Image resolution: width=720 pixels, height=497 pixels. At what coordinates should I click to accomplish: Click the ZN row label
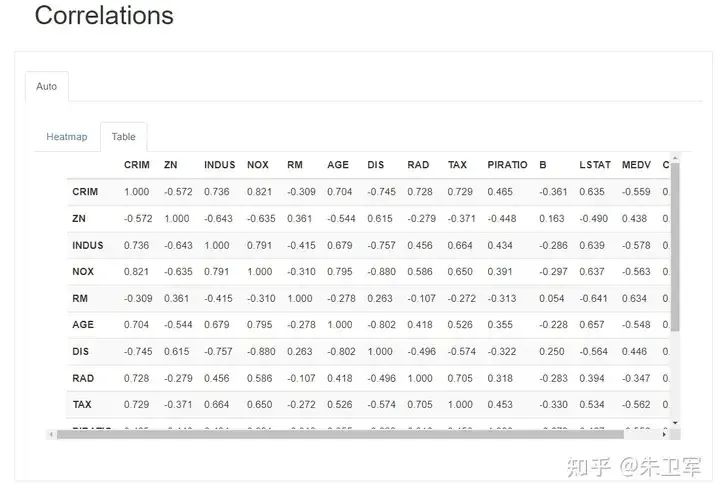[x=79, y=219]
